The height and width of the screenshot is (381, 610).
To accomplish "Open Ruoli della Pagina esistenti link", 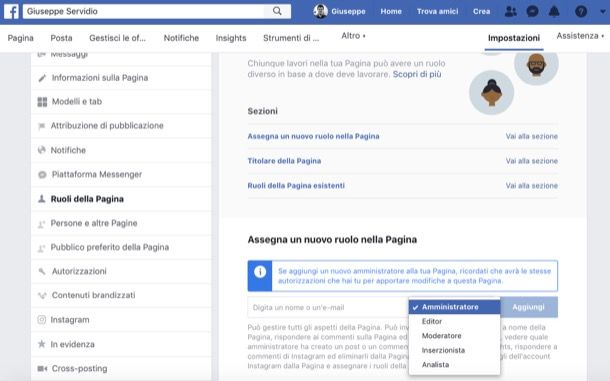I will (296, 186).
